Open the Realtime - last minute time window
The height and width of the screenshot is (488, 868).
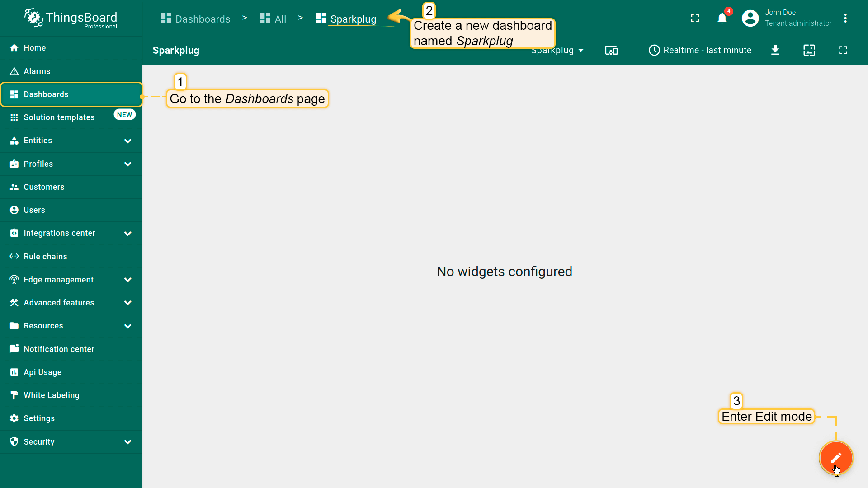700,50
